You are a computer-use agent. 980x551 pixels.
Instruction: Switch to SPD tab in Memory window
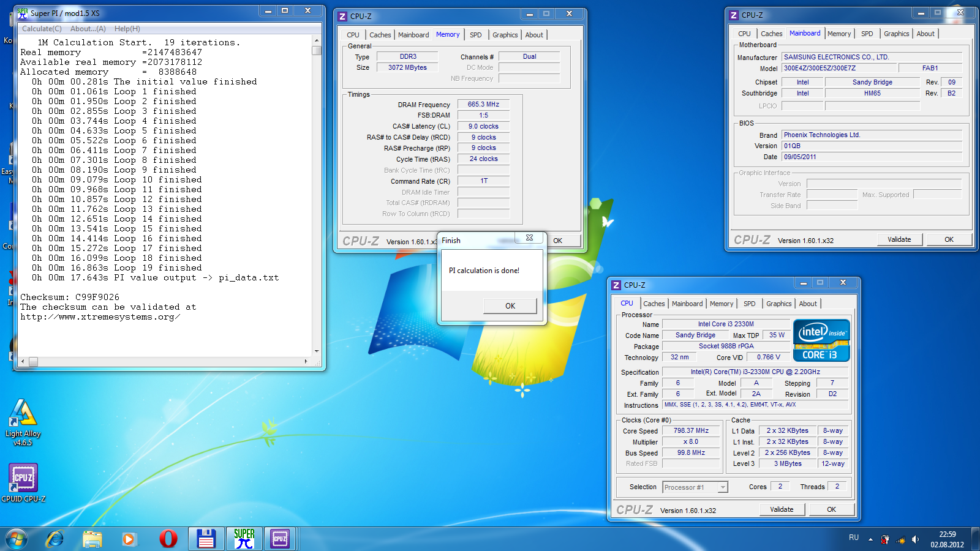[x=476, y=35]
